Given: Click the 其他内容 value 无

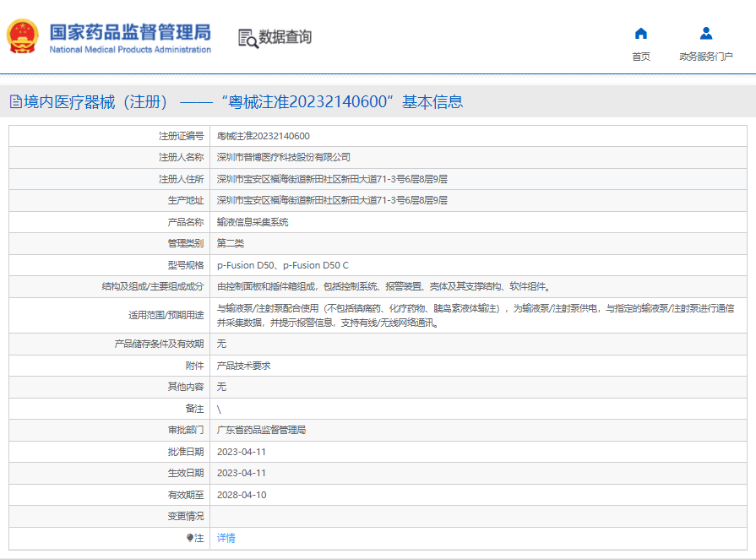Looking at the screenshot, I should click(221, 387).
